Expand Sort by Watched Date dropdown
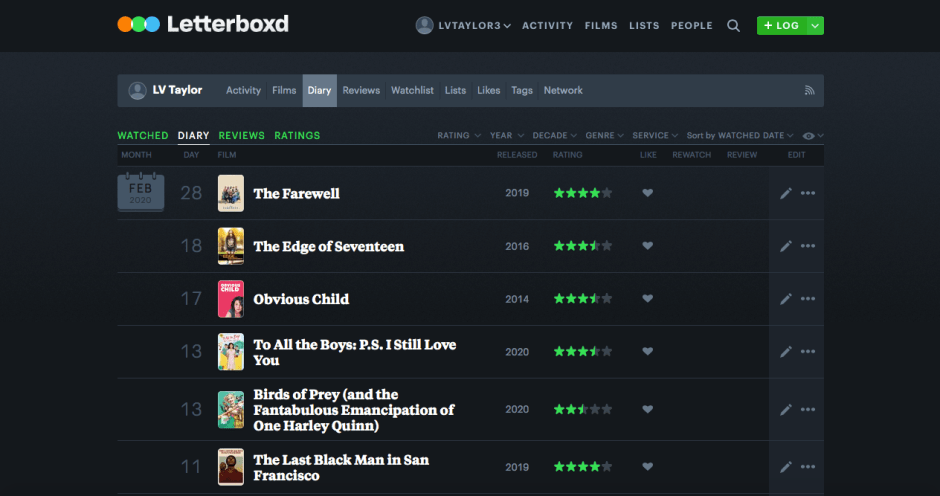Image resolution: width=940 pixels, height=496 pixels. tap(739, 136)
